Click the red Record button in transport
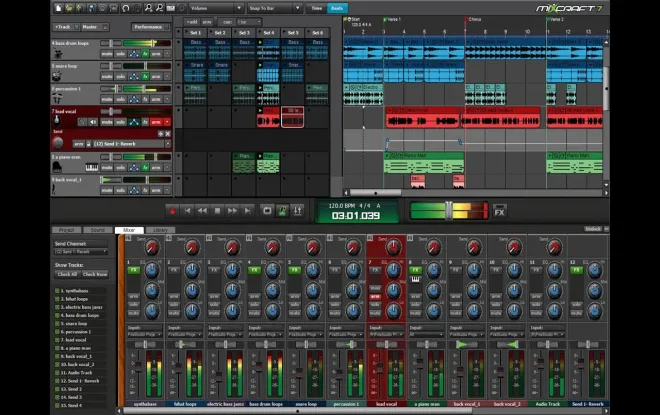The height and width of the screenshot is (415, 660). tap(172, 211)
